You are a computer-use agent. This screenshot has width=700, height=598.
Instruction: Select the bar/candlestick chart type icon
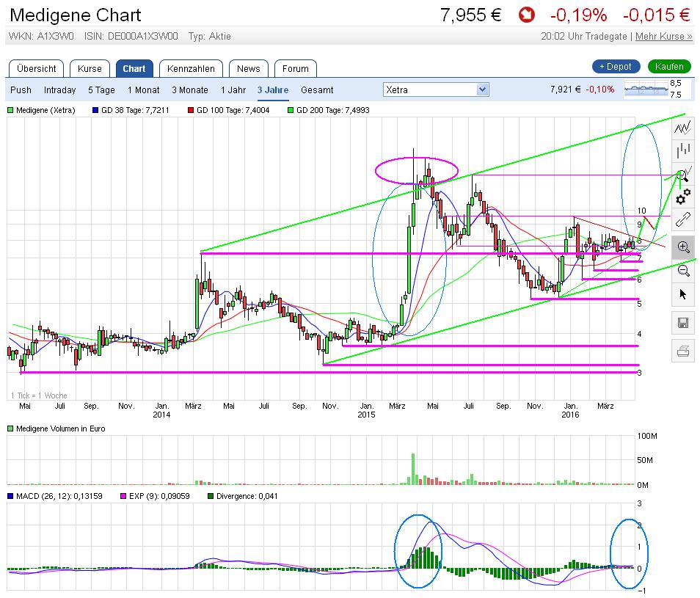point(682,151)
